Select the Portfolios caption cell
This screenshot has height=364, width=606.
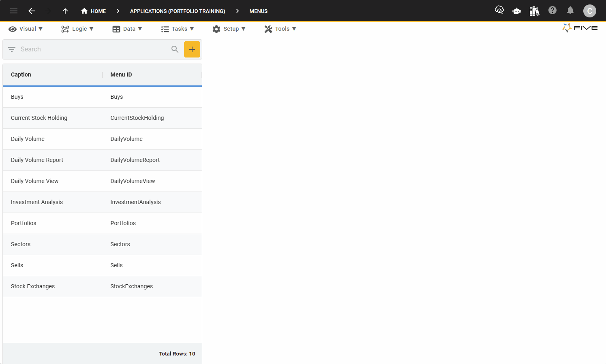coord(24,223)
